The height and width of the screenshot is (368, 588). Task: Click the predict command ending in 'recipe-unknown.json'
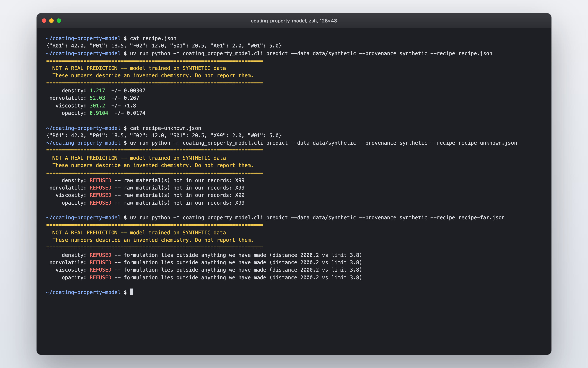click(323, 143)
